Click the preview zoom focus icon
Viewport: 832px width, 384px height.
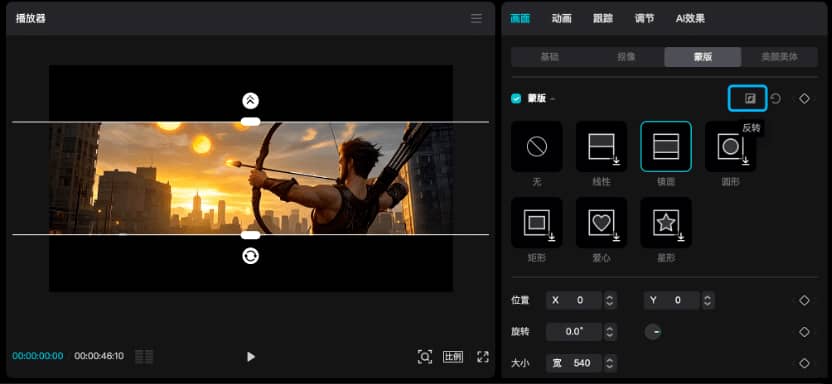(424, 356)
